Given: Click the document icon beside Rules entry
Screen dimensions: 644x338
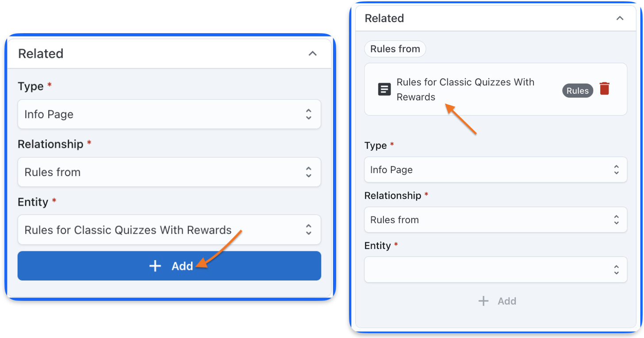Looking at the screenshot, I should pos(384,89).
